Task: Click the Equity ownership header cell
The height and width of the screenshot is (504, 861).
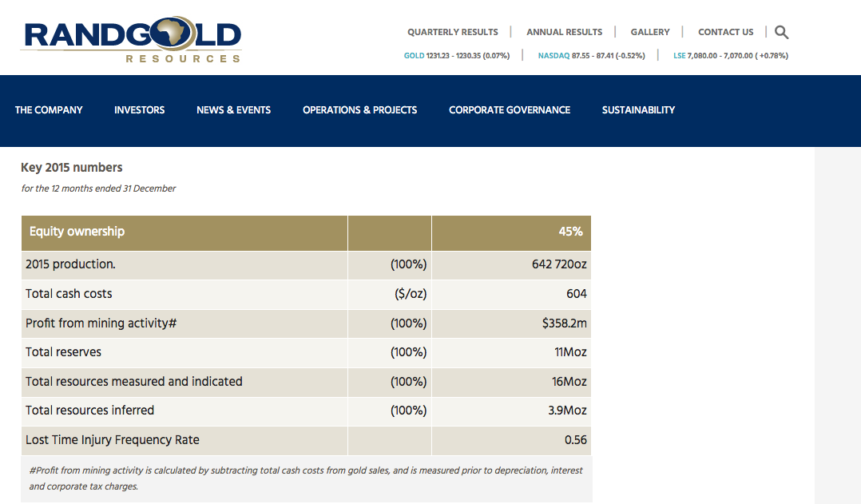Action: [x=184, y=232]
